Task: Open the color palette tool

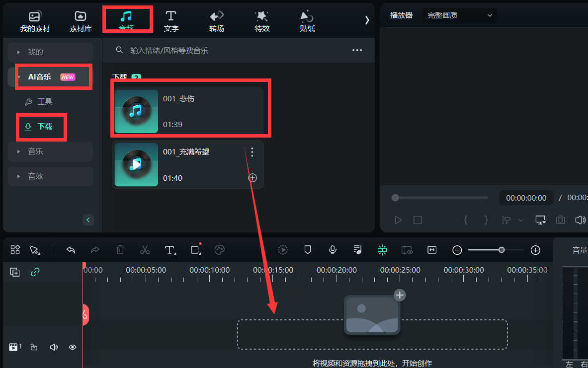Action: click(219, 250)
